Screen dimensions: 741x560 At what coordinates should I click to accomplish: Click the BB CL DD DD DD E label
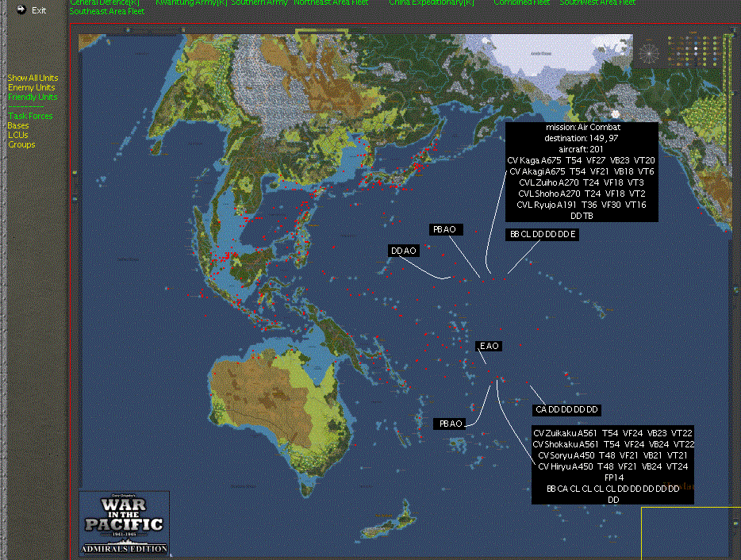point(542,235)
